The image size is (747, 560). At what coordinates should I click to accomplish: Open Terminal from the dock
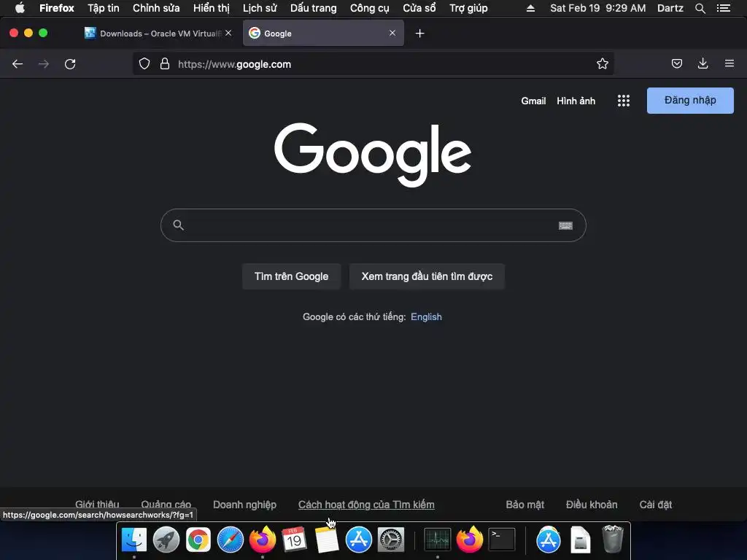(502, 540)
